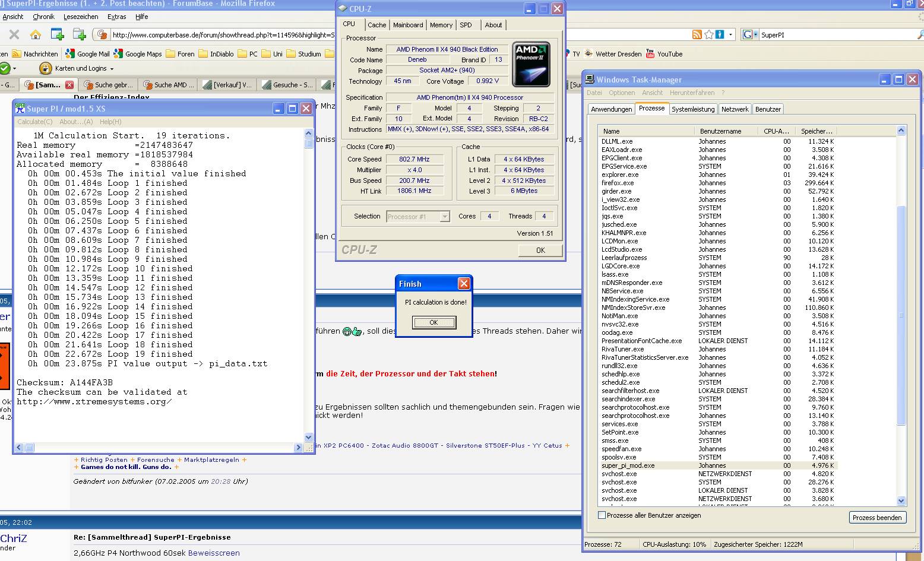This screenshot has width=924, height=561.
Task: Switch to the About tab in CPU-Z
Action: tap(493, 25)
